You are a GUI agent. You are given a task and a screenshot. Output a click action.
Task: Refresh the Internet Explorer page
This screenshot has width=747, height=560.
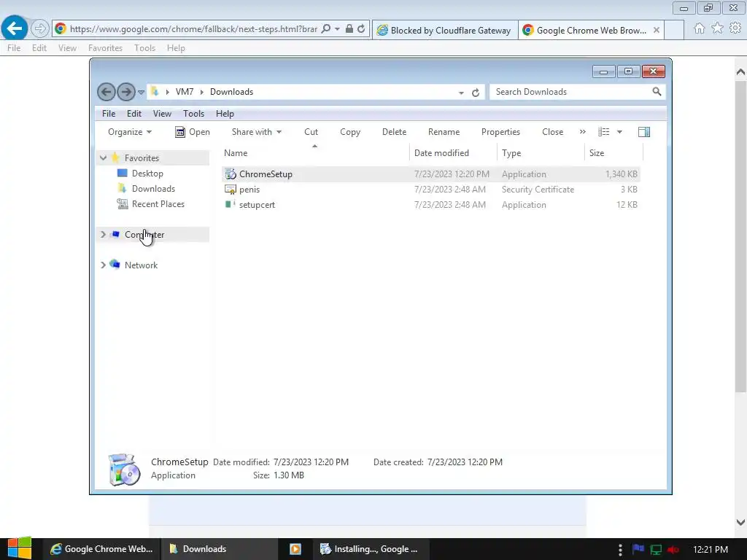click(x=361, y=28)
